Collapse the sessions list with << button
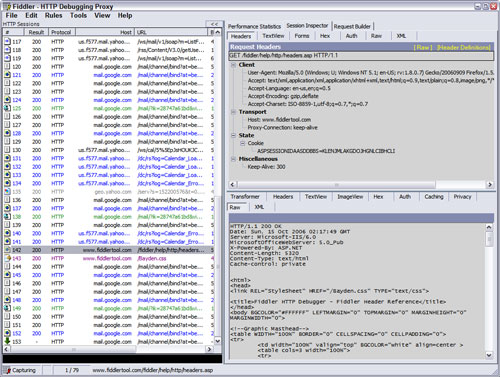 point(214,24)
